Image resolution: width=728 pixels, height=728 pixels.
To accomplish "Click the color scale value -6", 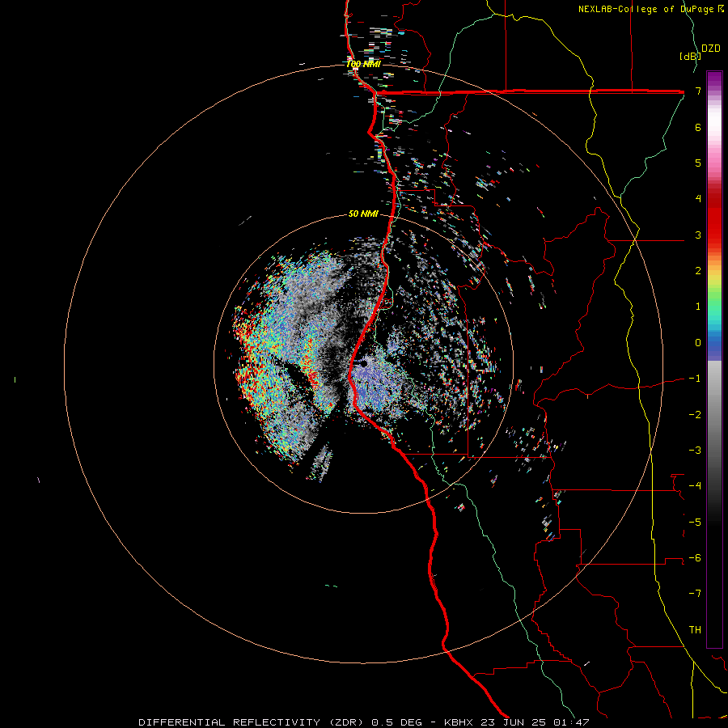I will pyautogui.click(x=695, y=558).
